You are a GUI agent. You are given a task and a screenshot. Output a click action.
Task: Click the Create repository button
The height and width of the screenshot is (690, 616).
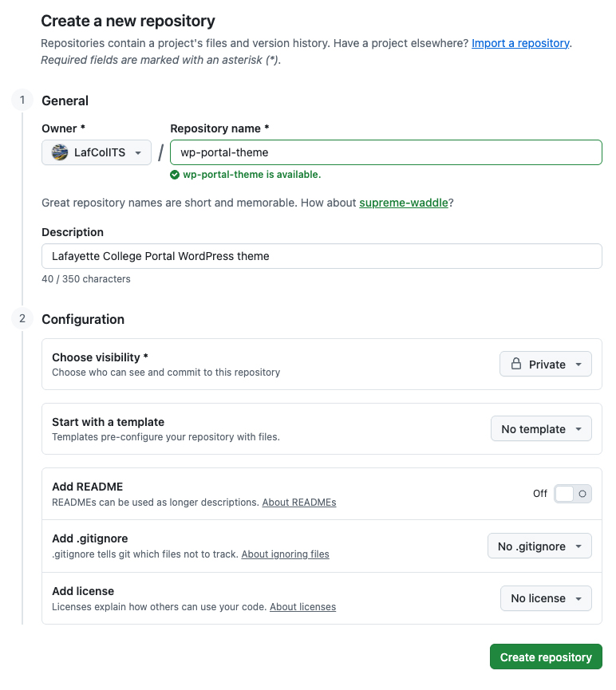[546, 656]
